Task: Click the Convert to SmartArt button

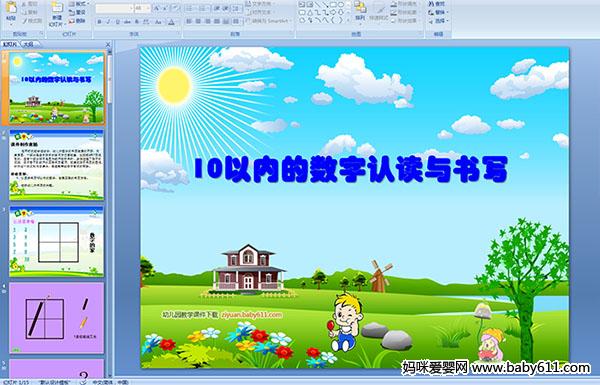Action: (268, 21)
